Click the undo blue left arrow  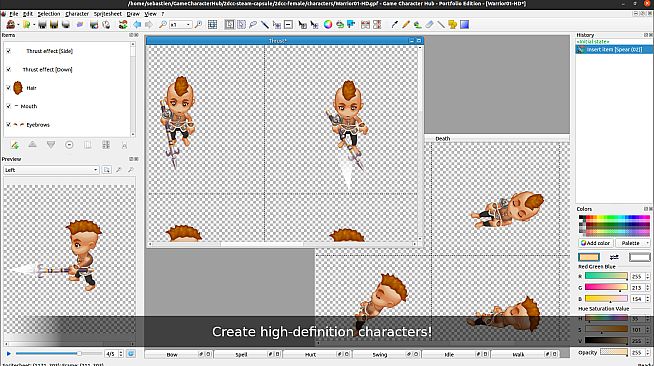point(137,25)
